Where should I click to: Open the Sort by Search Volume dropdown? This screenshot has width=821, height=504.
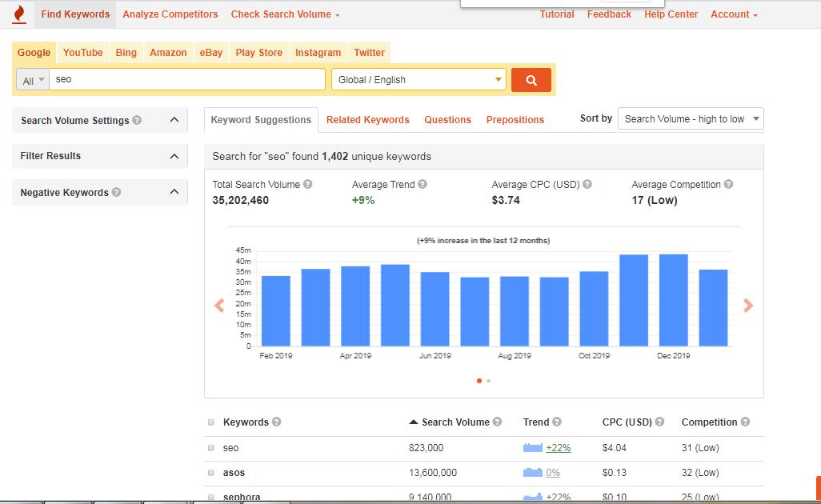tap(690, 118)
